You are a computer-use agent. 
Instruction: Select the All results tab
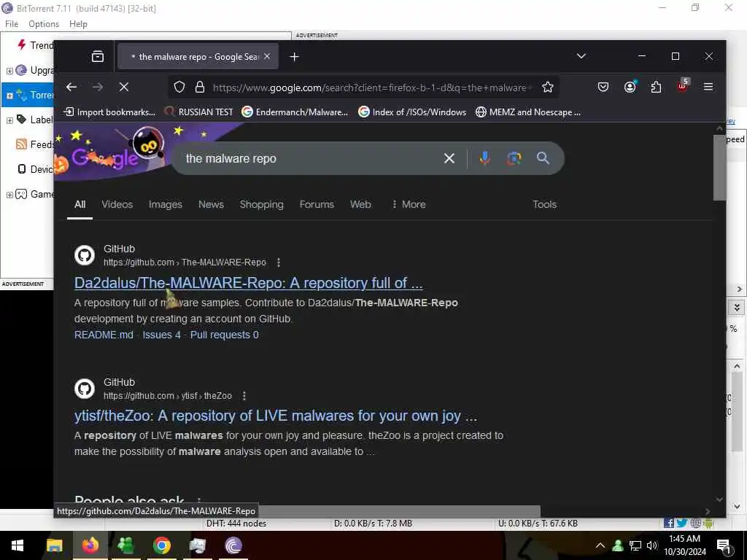(x=80, y=204)
